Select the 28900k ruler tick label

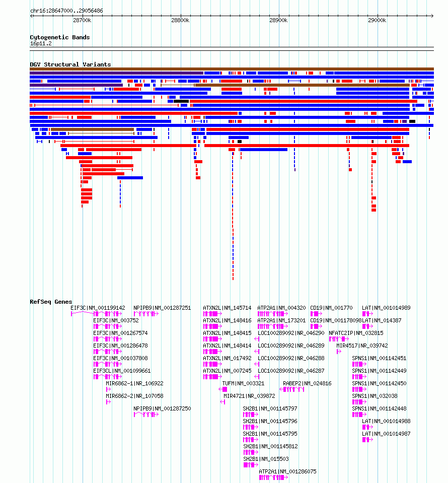click(x=278, y=20)
